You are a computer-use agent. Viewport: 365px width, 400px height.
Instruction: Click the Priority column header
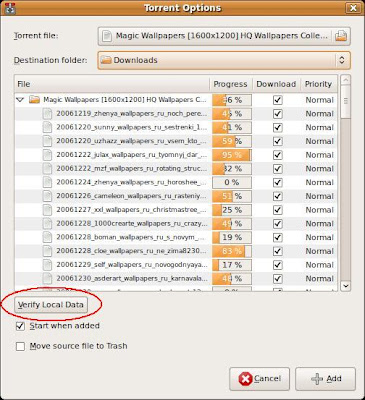[x=319, y=84]
